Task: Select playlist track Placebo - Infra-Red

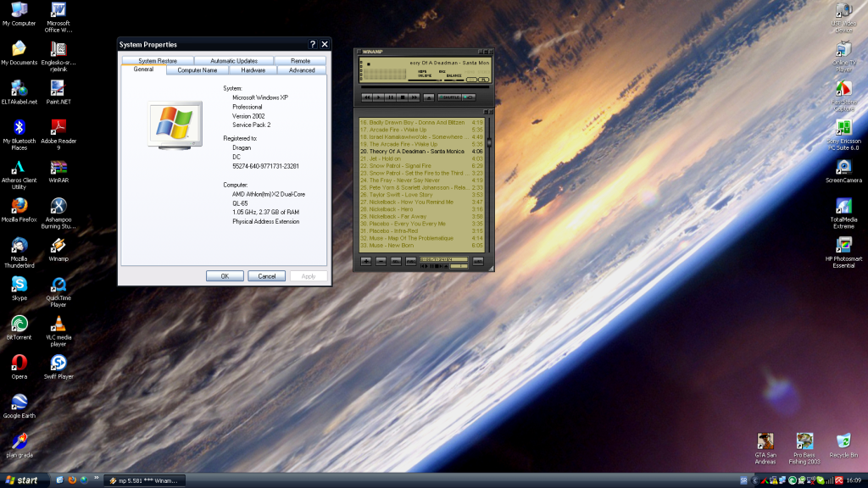Action: 422,230
